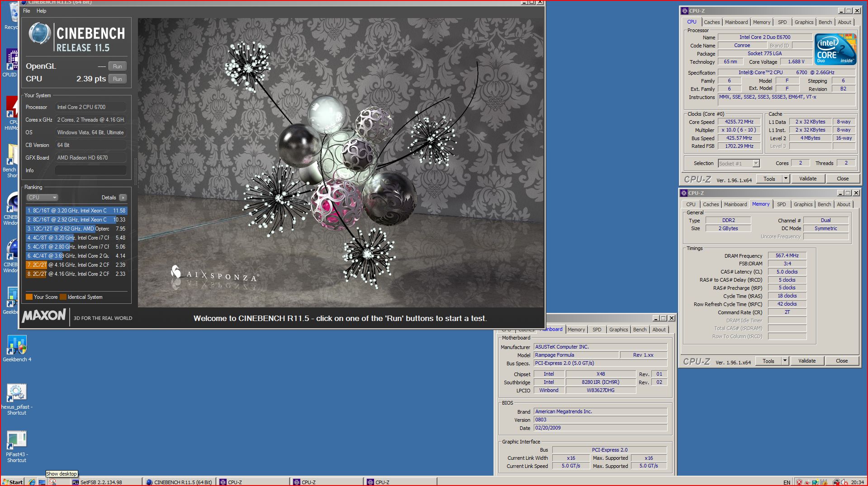Select ranking row 6 scoring 4.14
The image size is (868, 486).
point(76,256)
